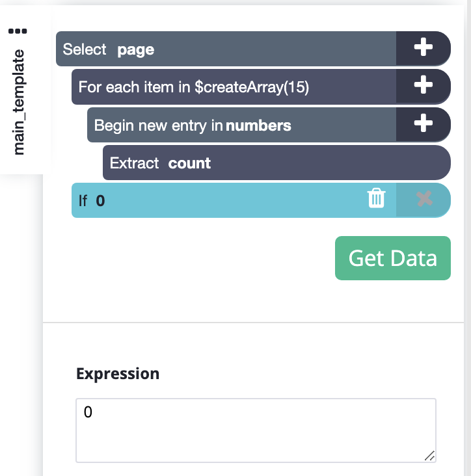Click the bold 'count' extraction name
This screenshot has height=476, width=471.
click(189, 163)
